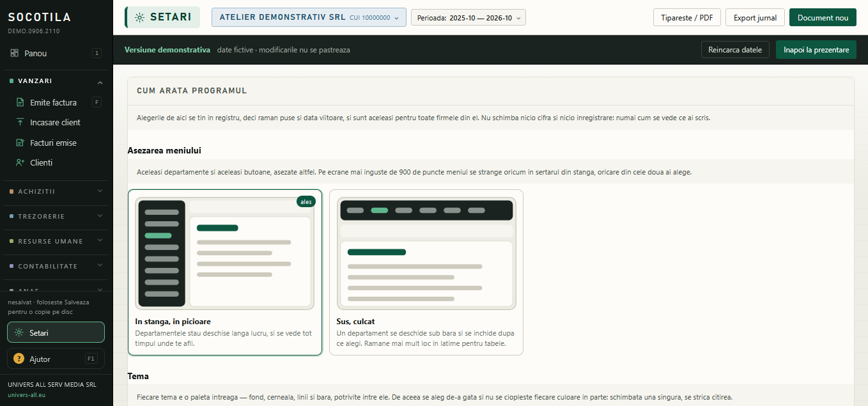Image resolution: width=868 pixels, height=406 pixels.
Task: Click the Incasare client arrow icon
Action: (x=20, y=122)
